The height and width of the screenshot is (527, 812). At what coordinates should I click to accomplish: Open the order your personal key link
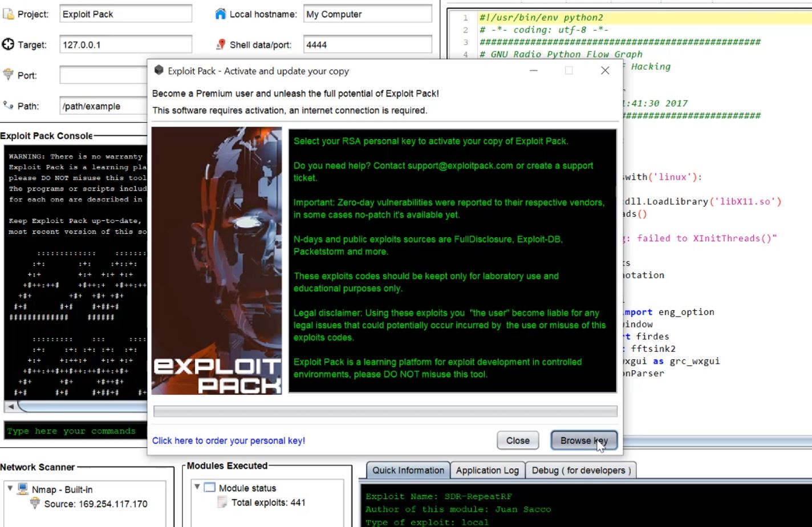pos(229,441)
